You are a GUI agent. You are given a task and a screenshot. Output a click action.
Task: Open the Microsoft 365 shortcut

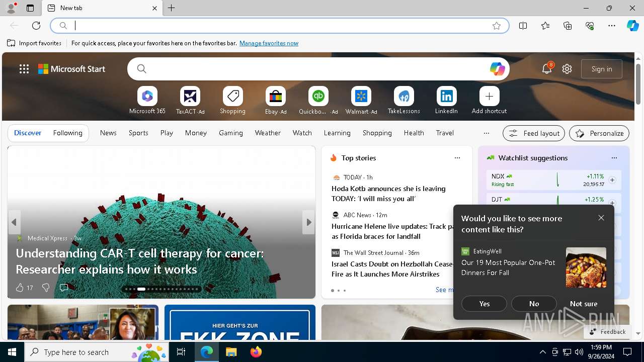147,101
